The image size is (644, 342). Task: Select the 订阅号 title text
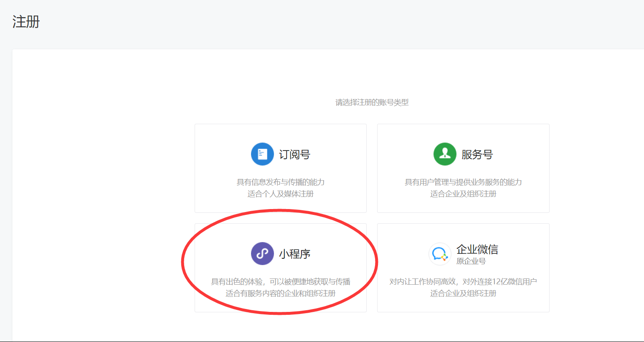coord(295,155)
